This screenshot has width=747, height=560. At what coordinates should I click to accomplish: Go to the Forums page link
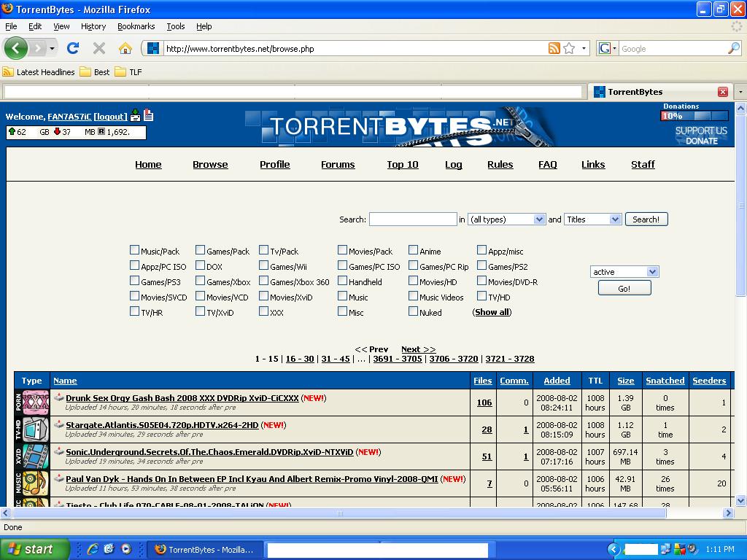[x=338, y=164]
